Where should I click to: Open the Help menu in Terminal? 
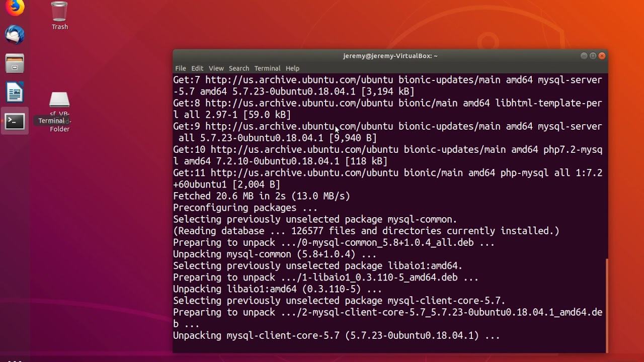tap(292, 68)
